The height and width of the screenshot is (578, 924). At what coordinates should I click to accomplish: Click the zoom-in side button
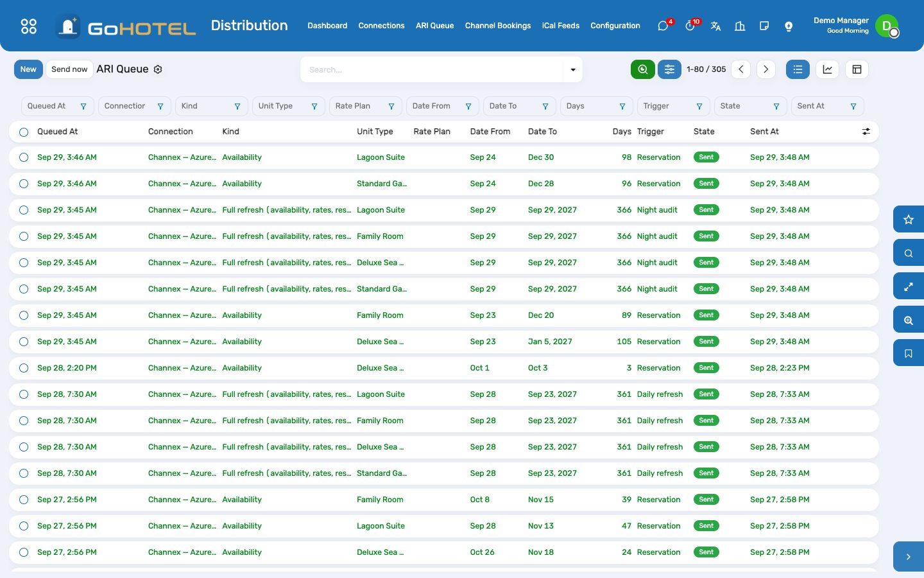909,320
